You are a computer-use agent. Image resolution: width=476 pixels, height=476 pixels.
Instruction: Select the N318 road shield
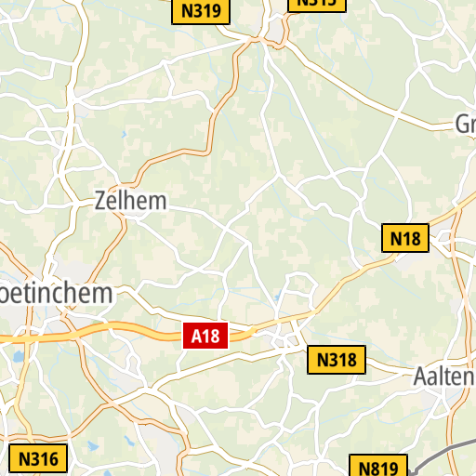point(337,360)
